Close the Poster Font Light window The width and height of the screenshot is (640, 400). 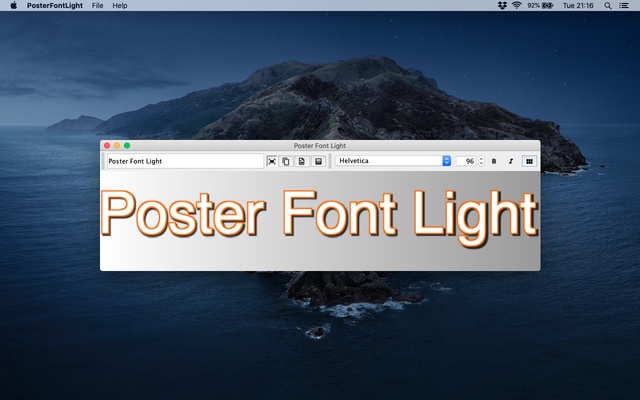107,145
